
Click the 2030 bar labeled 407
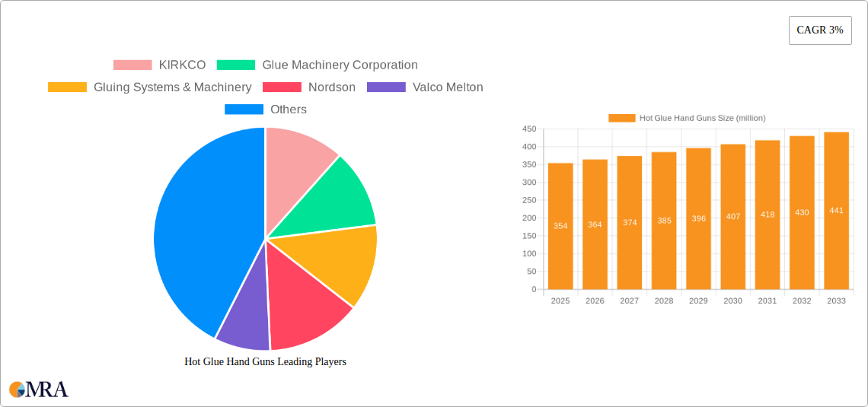coord(733,217)
